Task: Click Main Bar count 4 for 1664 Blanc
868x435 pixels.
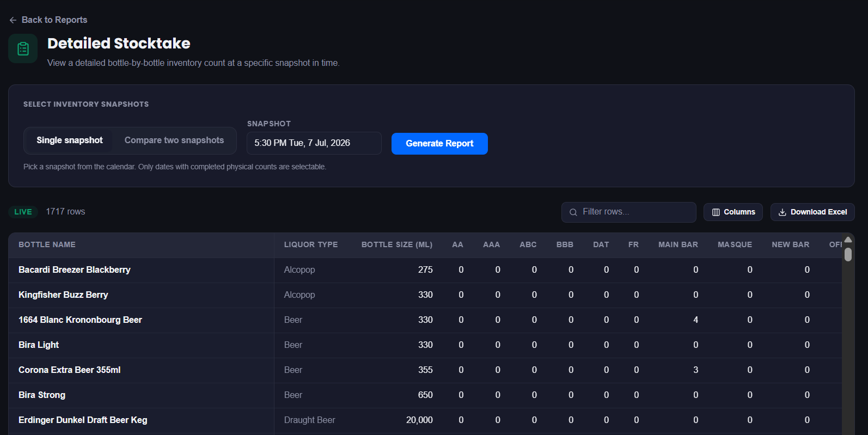Action: point(695,320)
